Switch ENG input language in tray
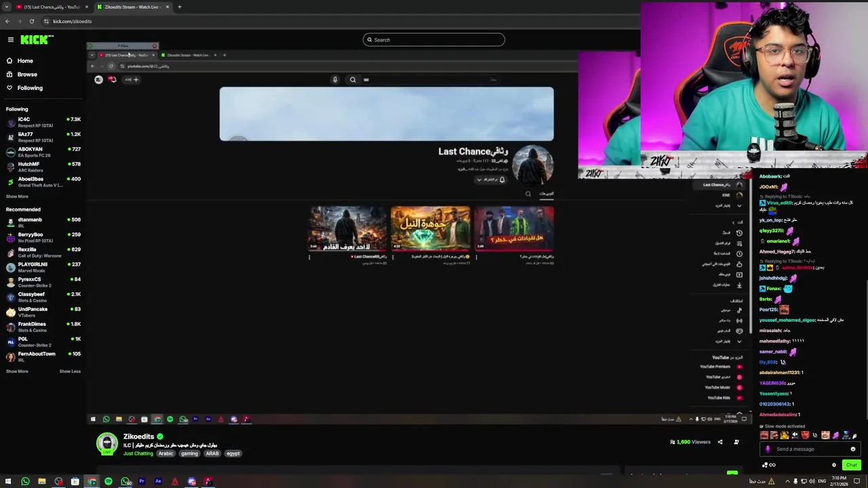Screen dimensions: 868x488 pos(822,482)
